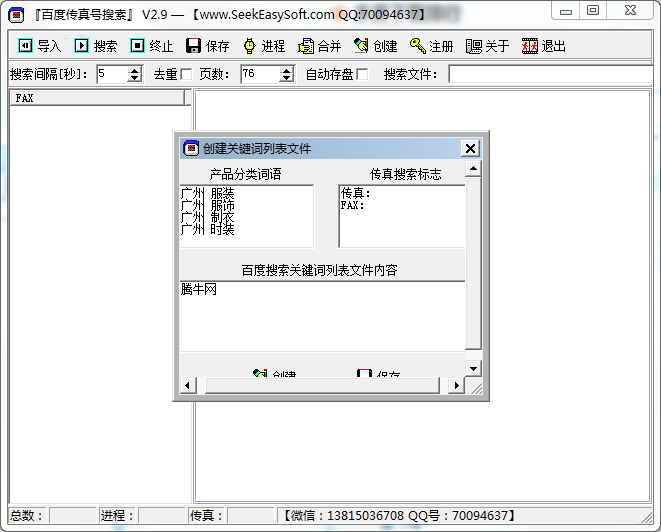Close the 创建关键词列表文件 dialog

pos(470,148)
